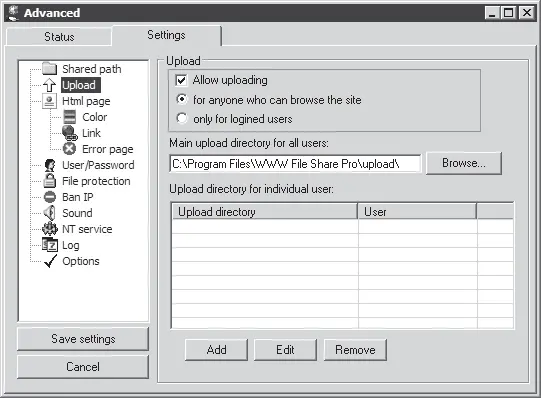541x398 pixels.
Task: Select the Settings tab
Action: (166, 35)
